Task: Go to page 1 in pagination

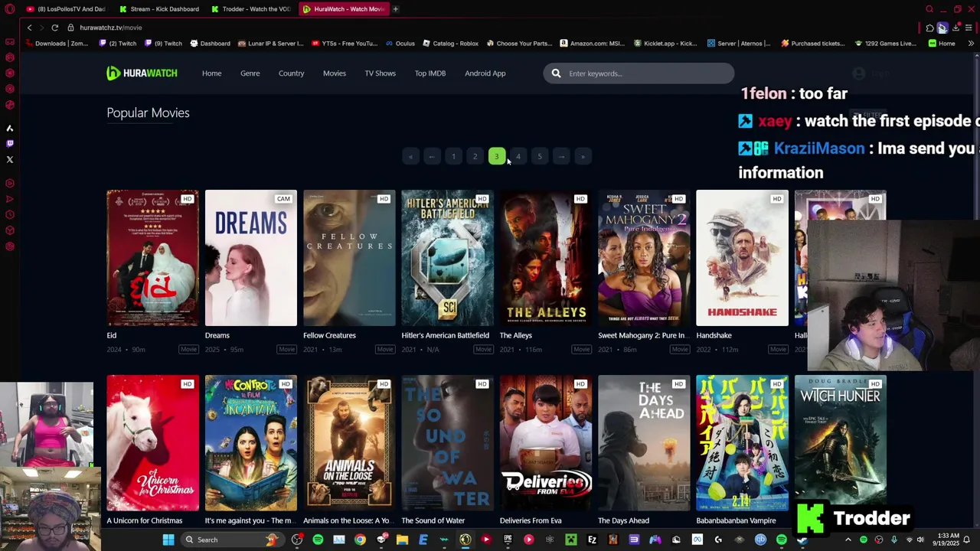Action: 453,156
